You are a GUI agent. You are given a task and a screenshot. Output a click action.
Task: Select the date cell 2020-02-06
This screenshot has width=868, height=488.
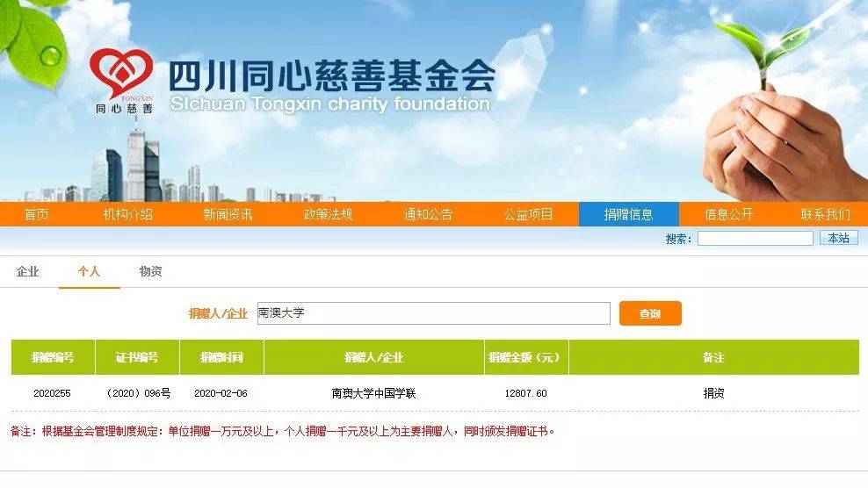[221, 393]
